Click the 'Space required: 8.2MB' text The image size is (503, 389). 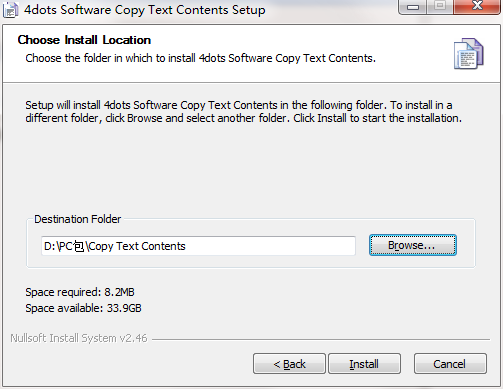(80, 292)
